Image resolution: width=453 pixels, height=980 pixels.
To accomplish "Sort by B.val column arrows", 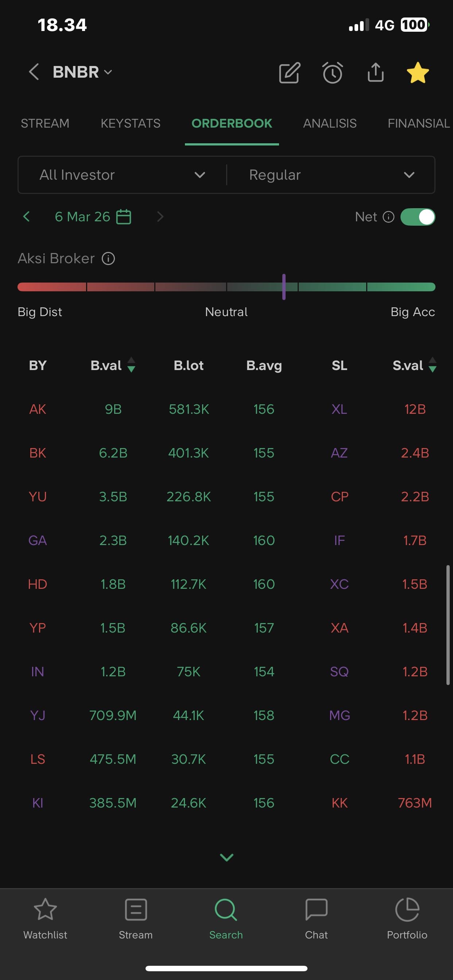I will 131,365.
